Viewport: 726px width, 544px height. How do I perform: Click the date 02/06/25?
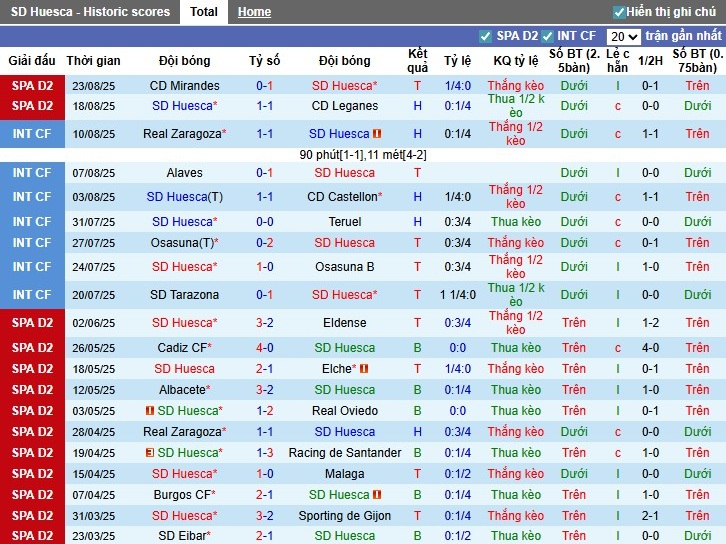pyautogui.click(x=94, y=323)
